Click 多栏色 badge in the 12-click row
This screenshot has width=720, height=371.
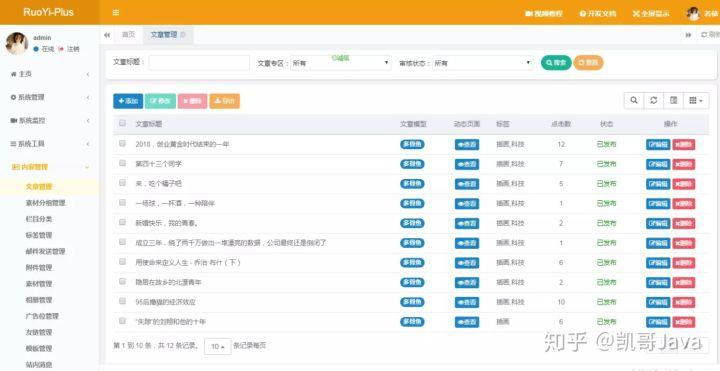[x=412, y=144]
